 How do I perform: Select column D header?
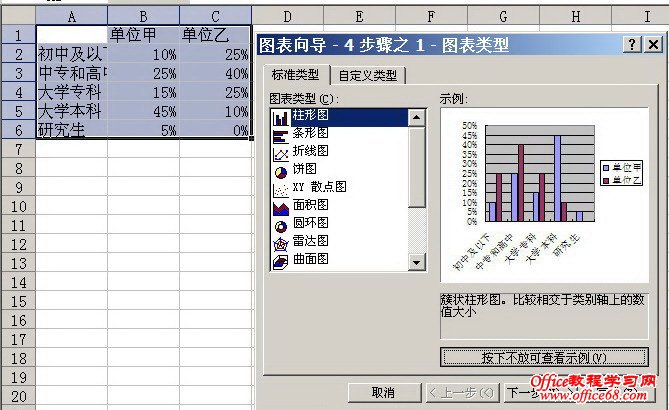pos(288,16)
